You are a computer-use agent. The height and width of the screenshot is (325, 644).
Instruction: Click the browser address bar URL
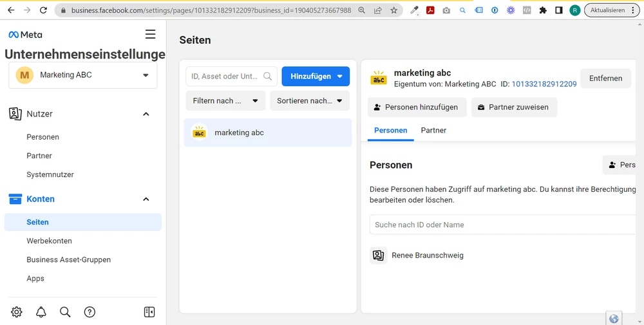211,10
